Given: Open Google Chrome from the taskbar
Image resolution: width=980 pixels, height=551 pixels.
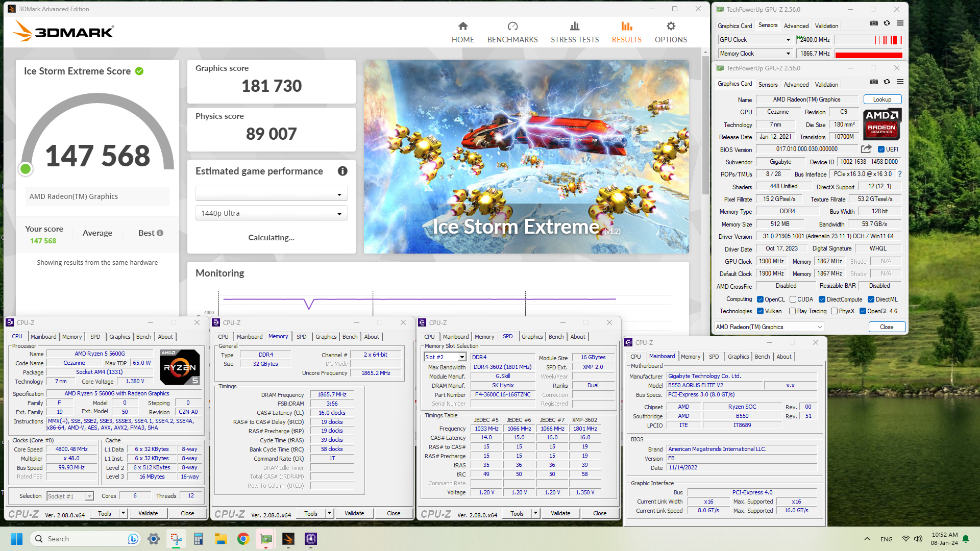Looking at the screenshot, I should point(243,539).
